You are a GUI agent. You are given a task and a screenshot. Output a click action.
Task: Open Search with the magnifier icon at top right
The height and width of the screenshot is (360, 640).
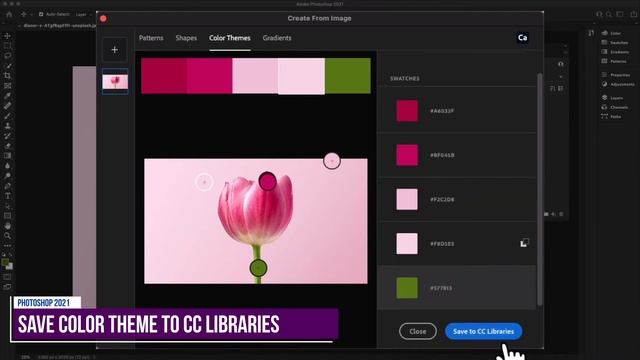tap(609, 14)
